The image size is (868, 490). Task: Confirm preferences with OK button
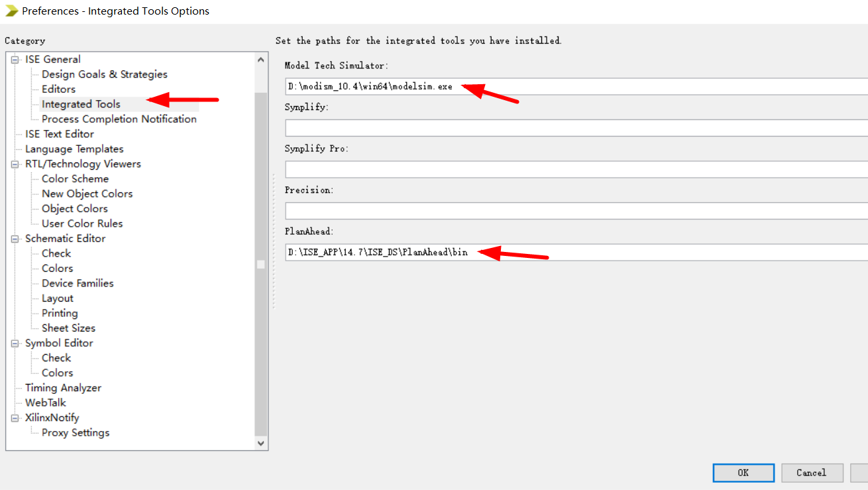[743, 473]
